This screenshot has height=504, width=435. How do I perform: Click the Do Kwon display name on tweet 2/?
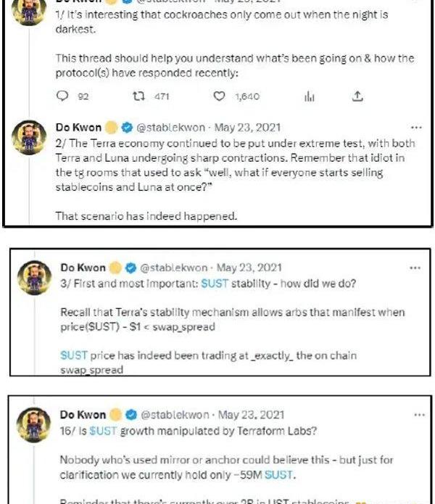click(78, 128)
